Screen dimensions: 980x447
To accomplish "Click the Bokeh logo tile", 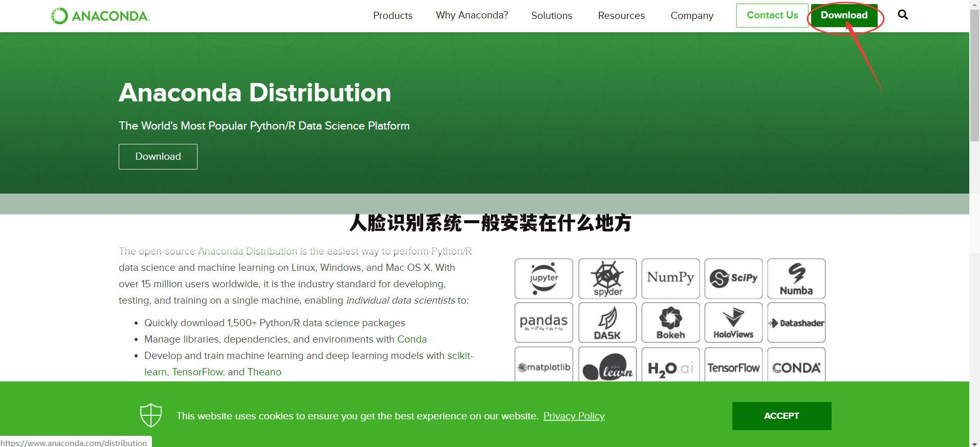I will (670, 323).
